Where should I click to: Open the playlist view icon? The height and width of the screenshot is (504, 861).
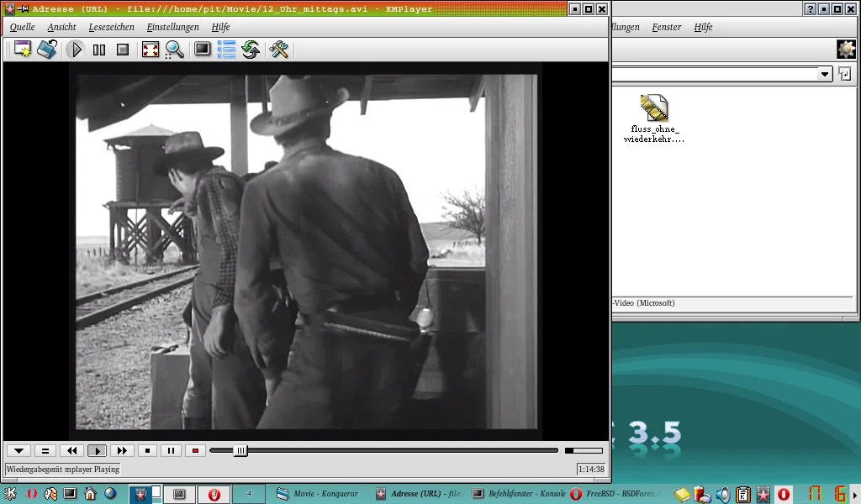click(226, 50)
